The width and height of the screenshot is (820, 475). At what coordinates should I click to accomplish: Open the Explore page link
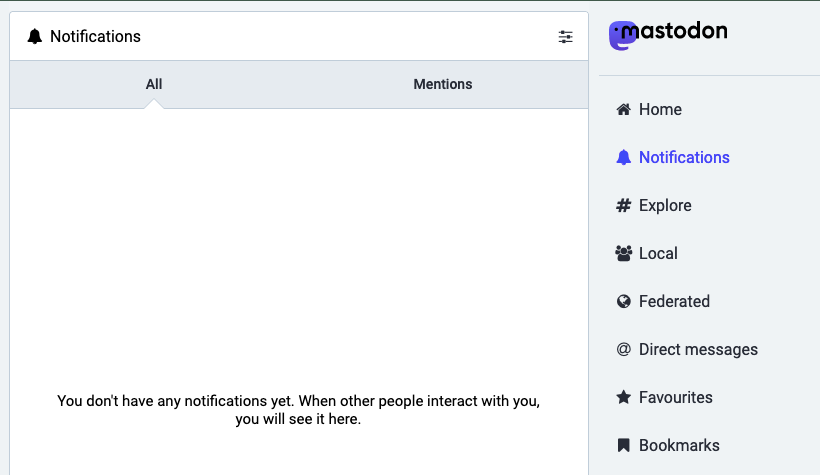(x=665, y=206)
